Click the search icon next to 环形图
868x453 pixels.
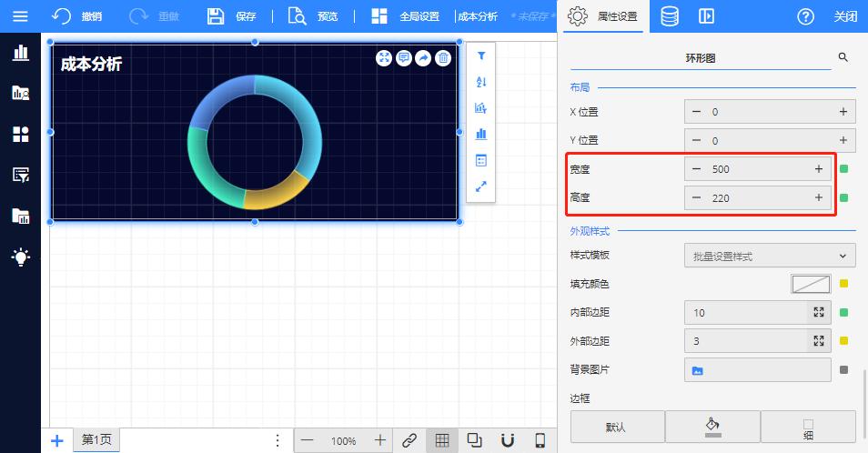click(843, 57)
